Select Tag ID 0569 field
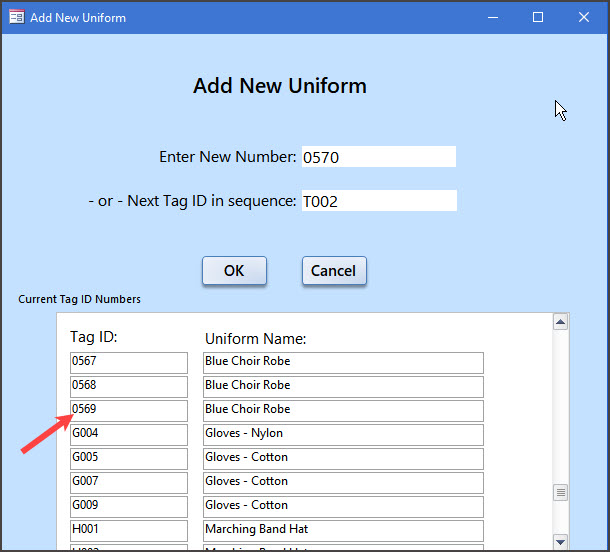The image size is (610, 552). pos(129,410)
